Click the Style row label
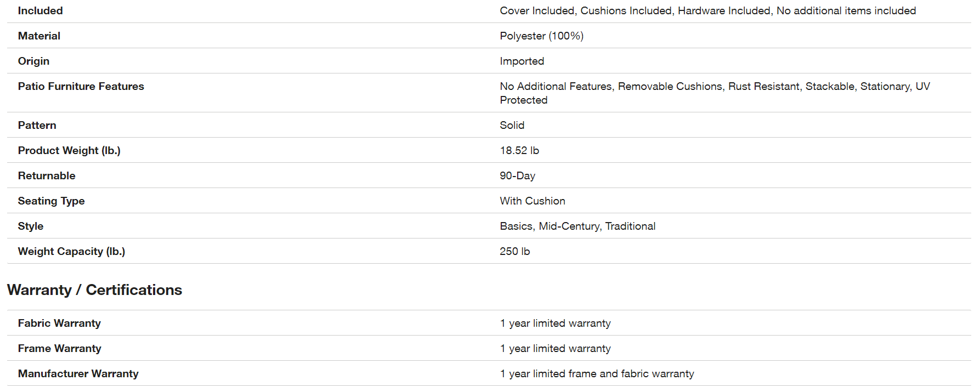 [x=31, y=226]
